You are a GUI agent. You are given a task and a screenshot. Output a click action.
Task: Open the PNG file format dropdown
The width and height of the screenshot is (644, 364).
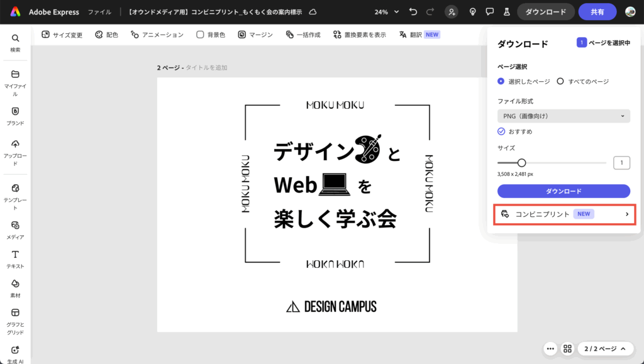(563, 116)
